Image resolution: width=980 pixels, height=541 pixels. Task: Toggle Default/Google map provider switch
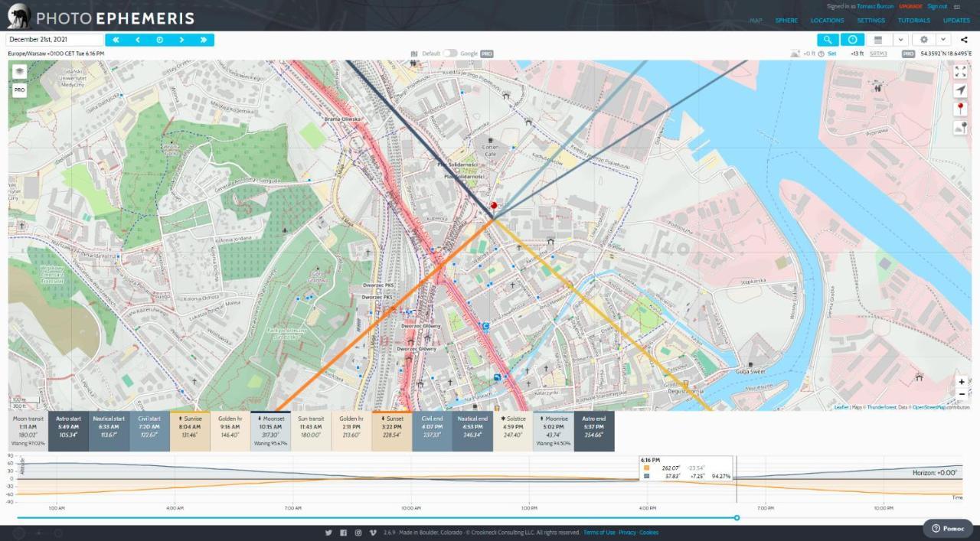pos(450,54)
